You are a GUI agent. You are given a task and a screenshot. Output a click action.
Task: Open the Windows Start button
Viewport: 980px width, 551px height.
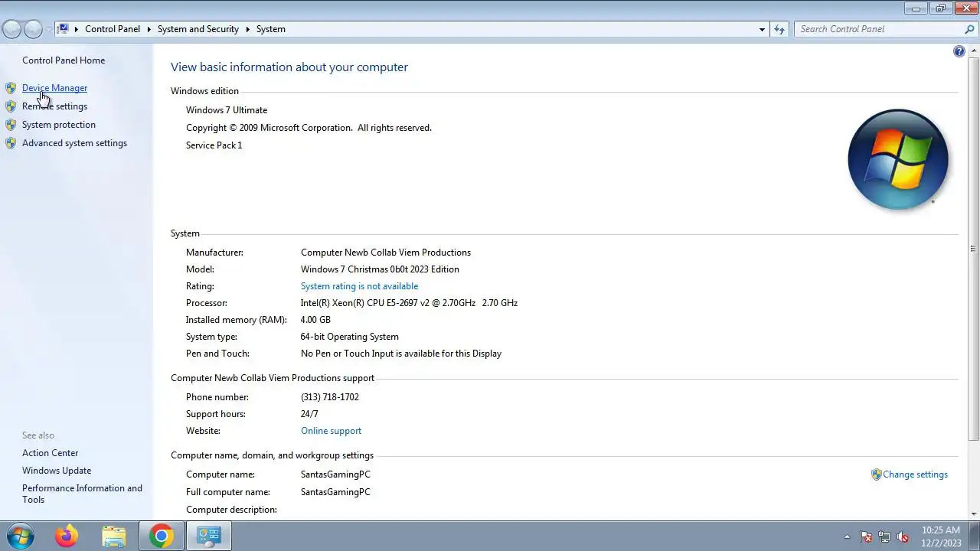(x=20, y=536)
